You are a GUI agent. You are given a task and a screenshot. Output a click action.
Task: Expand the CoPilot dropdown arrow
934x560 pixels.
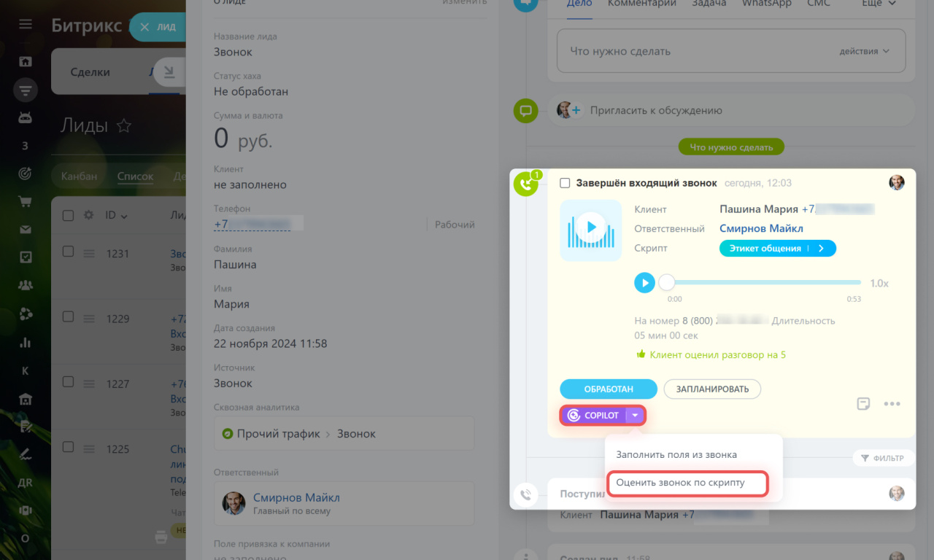[x=635, y=415]
